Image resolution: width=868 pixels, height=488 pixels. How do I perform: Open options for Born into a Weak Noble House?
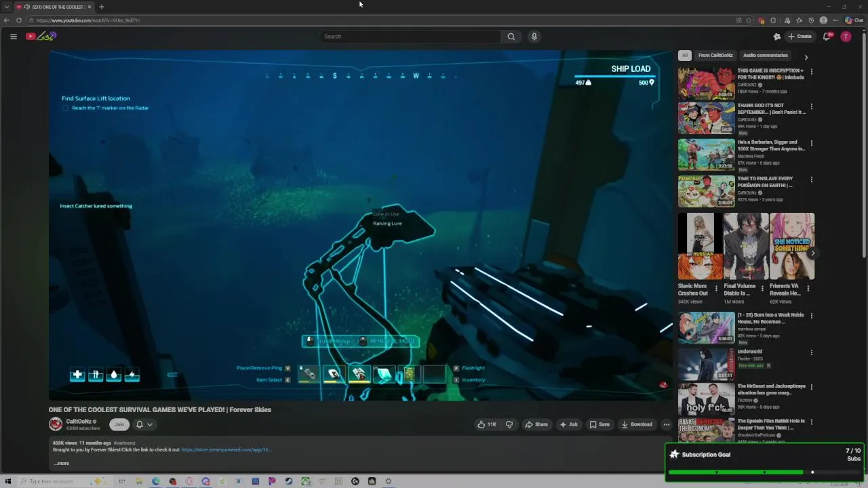coord(811,316)
